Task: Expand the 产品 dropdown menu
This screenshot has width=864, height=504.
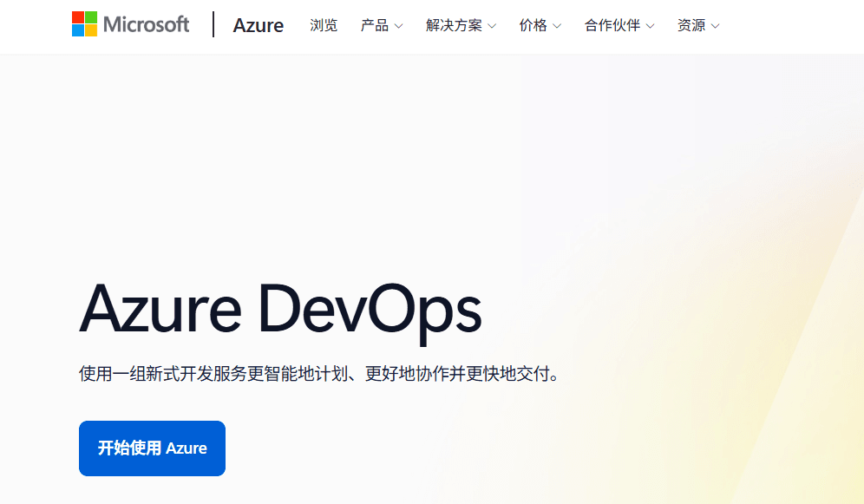Action: click(382, 25)
